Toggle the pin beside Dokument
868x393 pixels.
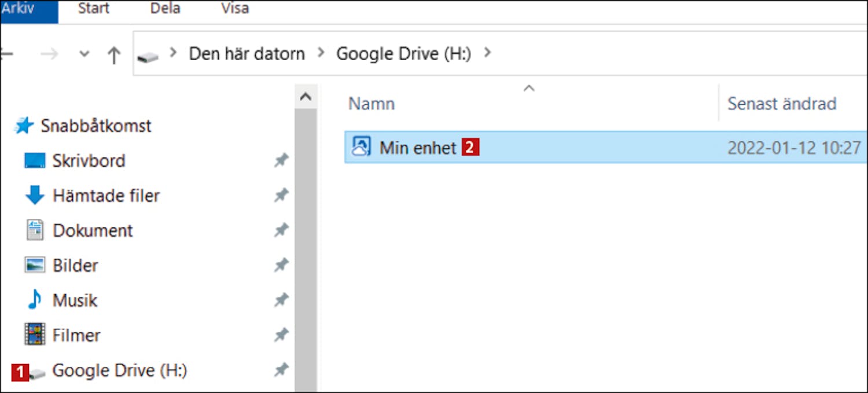(281, 230)
